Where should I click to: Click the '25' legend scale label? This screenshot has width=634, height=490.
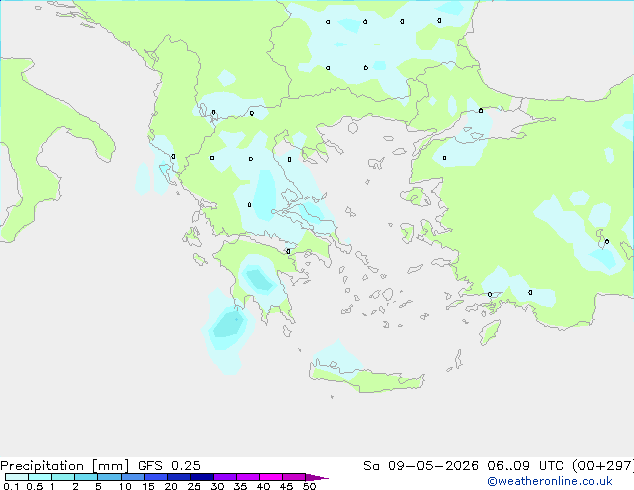point(194,486)
